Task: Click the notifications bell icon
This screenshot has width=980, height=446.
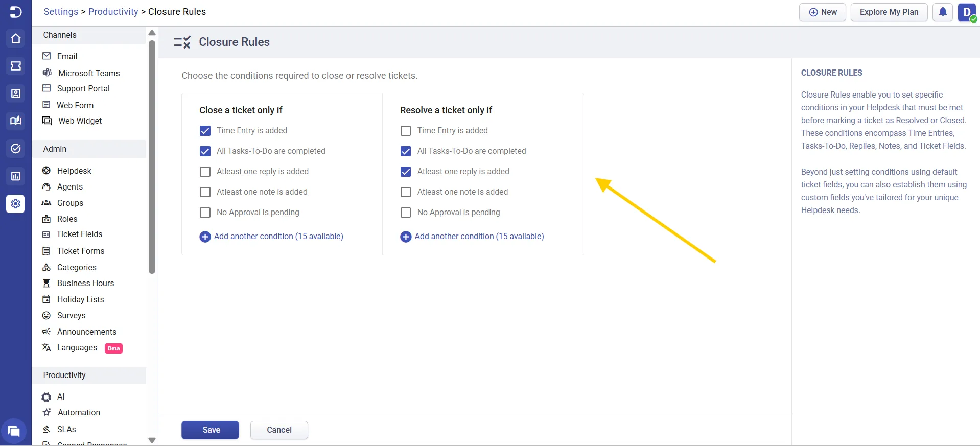Action: click(x=942, y=12)
